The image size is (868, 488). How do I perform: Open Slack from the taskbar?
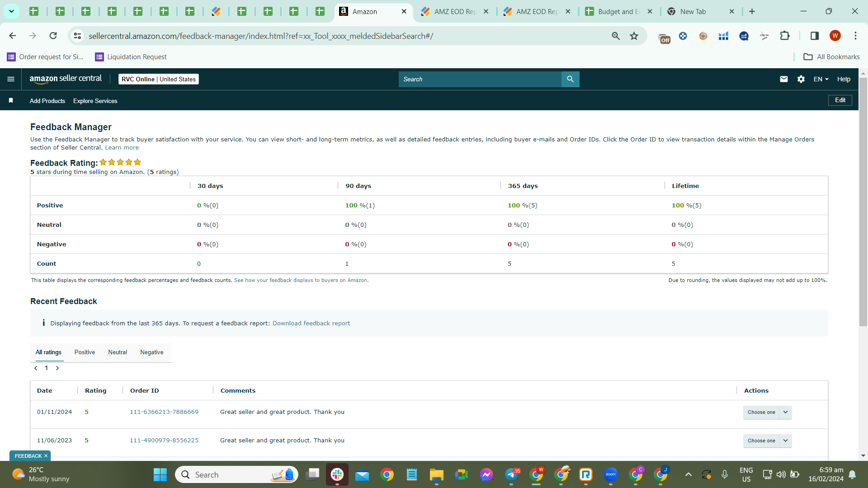click(x=337, y=474)
